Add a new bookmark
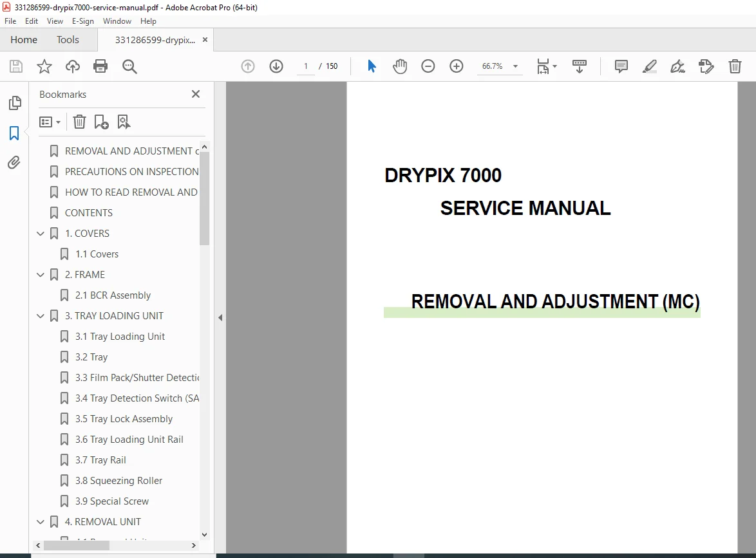Viewport: 756px width, 558px height. point(101,122)
